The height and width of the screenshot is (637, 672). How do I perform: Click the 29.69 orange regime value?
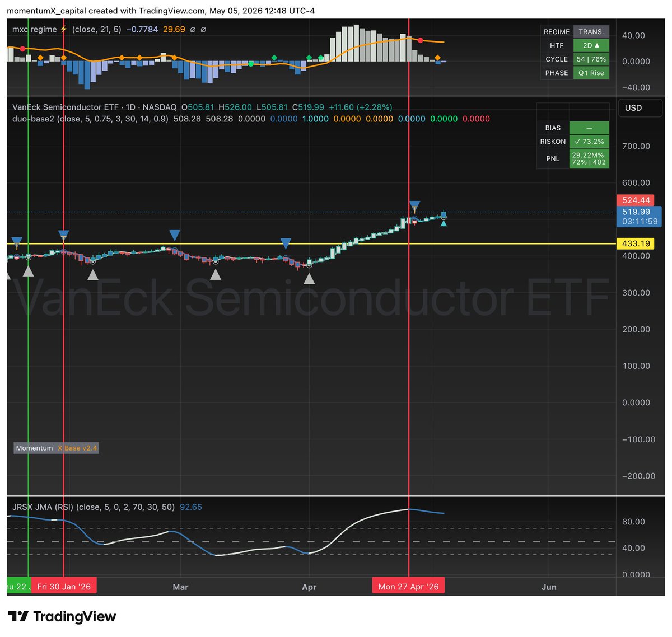pyautogui.click(x=174, y=29)
